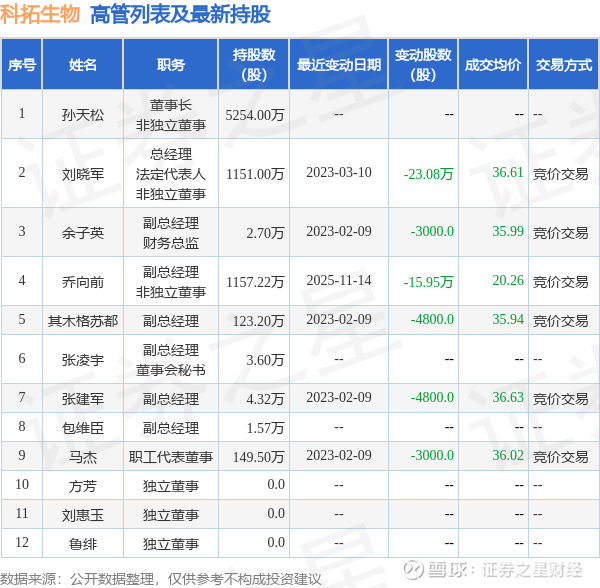Click -4800.0 in 张建军's row

point(432,397)
